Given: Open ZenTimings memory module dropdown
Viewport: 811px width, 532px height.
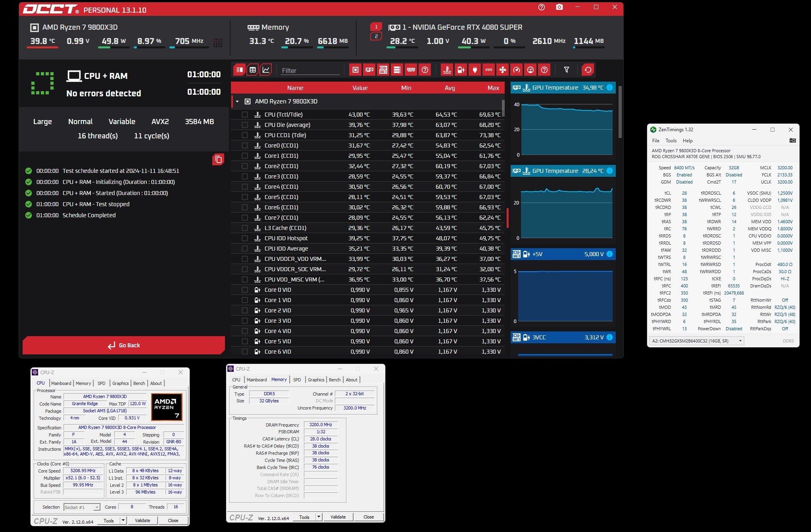Looking at the screenshot, I should point(740,341).
